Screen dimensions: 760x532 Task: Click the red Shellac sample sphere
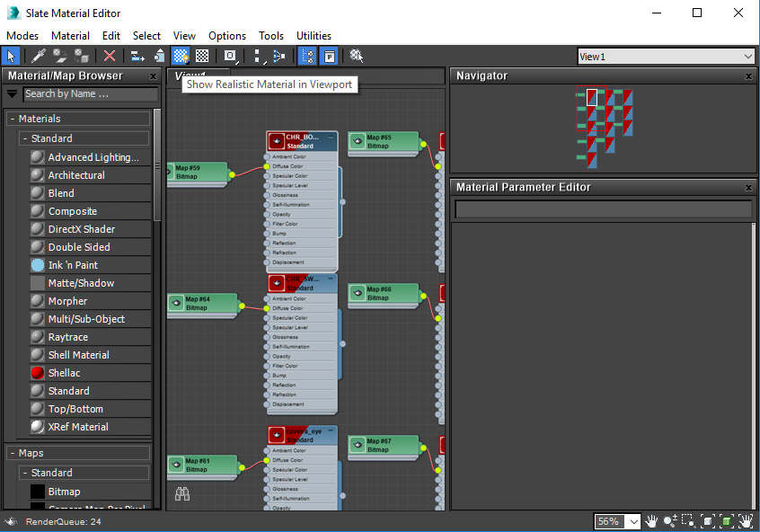[x=38, y=372]
